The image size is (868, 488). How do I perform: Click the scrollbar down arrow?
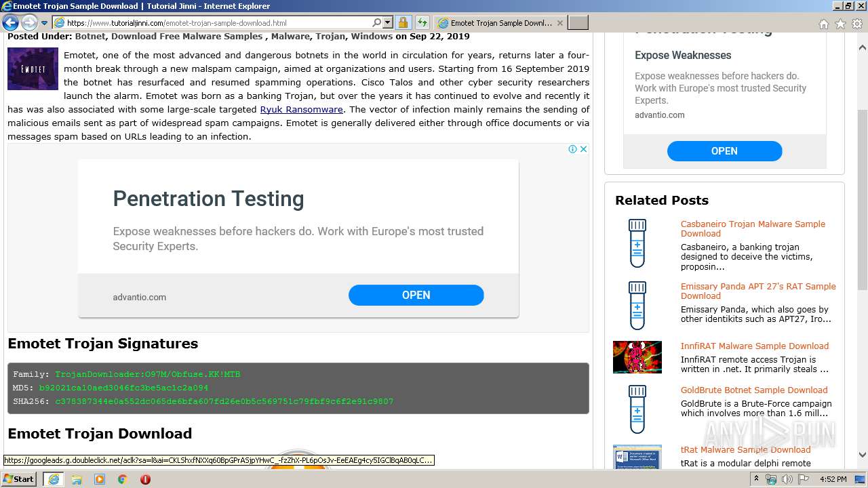tap(863, 455)
